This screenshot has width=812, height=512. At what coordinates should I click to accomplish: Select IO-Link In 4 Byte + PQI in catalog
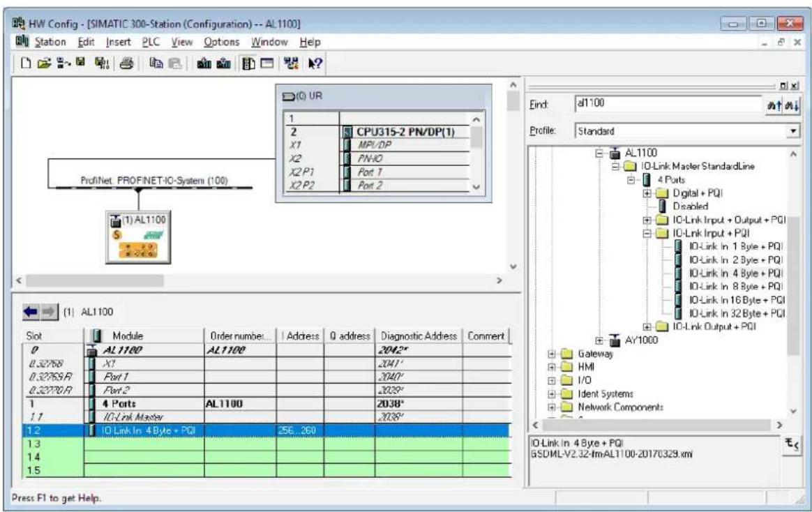tap(735, 273)
